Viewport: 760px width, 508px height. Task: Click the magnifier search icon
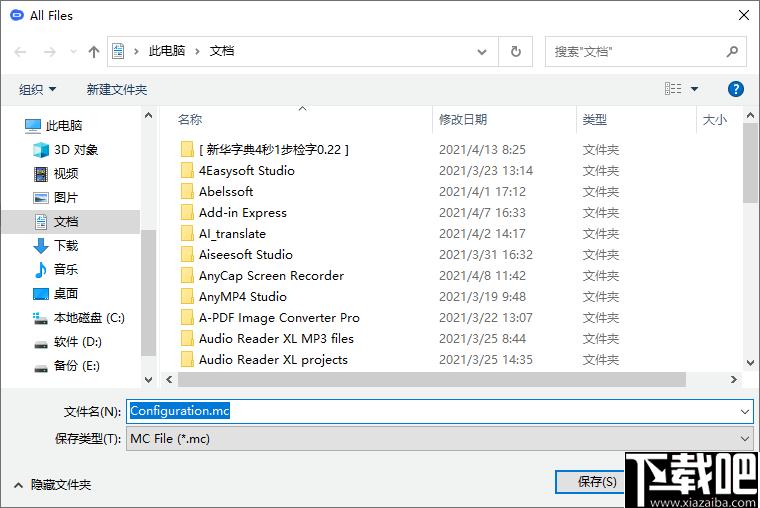pos(732,51)
